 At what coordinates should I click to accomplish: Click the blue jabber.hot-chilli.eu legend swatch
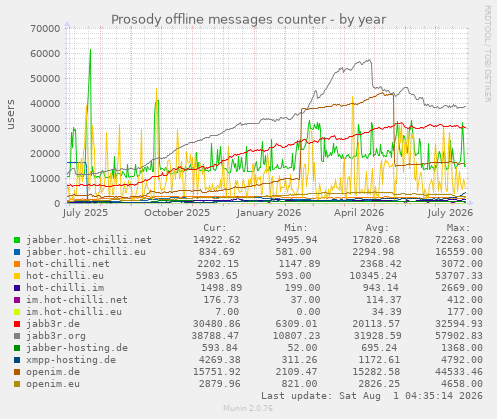point(17,252)
